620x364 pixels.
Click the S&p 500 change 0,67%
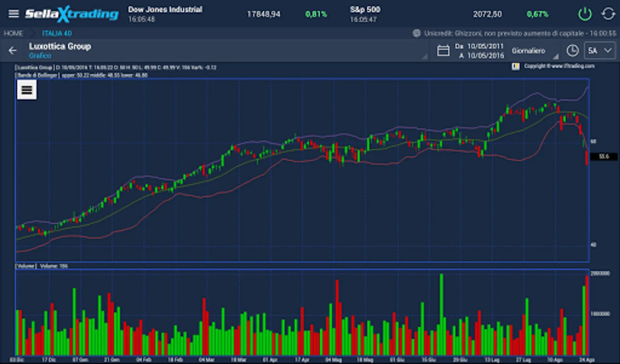click(x=537, y=14)
